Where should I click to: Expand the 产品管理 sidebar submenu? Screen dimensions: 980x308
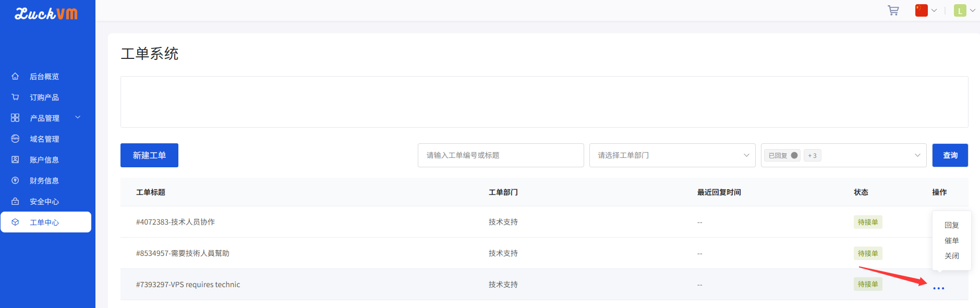47,118
